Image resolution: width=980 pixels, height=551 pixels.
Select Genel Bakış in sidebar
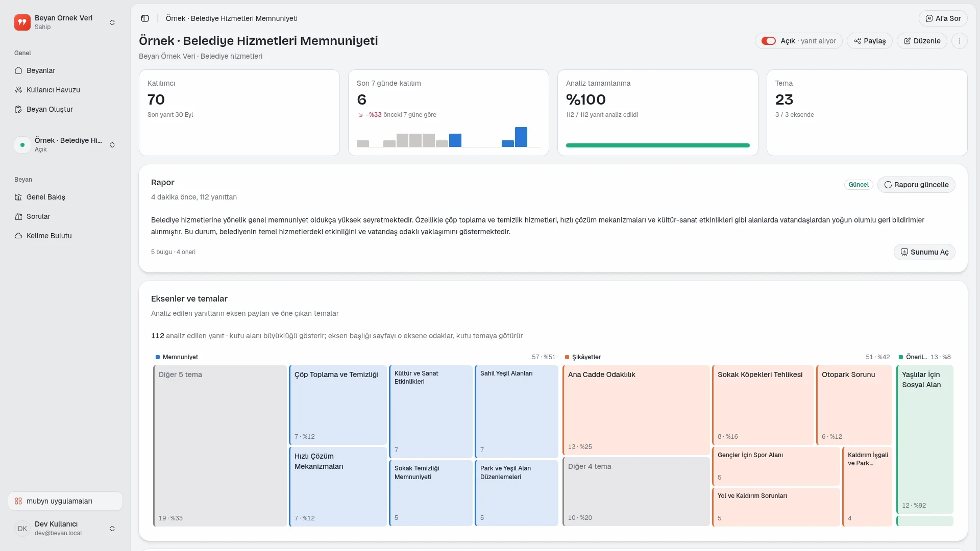(65, 197)
